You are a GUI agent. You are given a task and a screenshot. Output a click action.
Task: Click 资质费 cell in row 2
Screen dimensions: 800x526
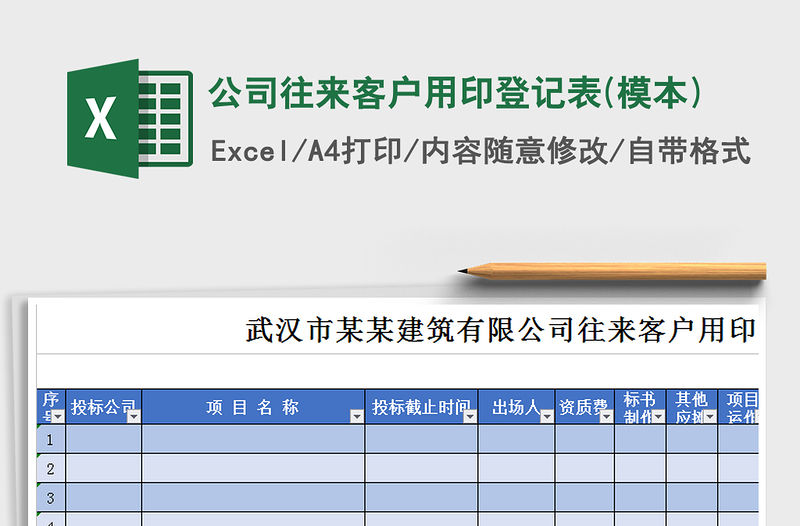[585, 468]
